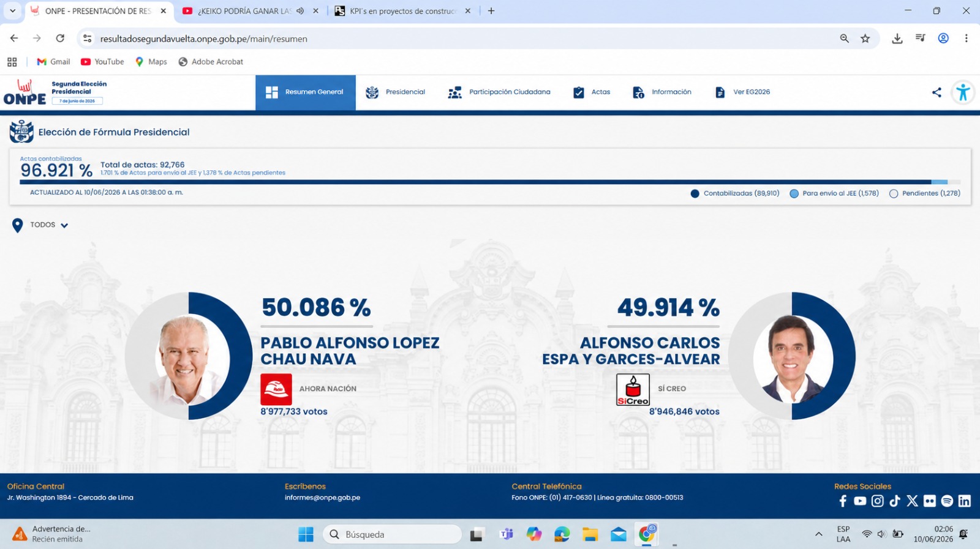Open the Actas section
980x549 pixels.
592,92
